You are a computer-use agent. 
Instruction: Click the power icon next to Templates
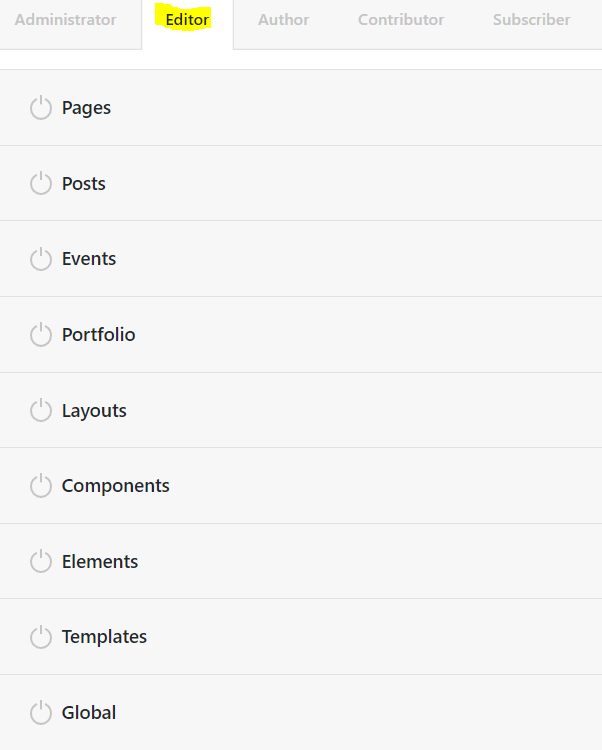click(x=40, y=637)
